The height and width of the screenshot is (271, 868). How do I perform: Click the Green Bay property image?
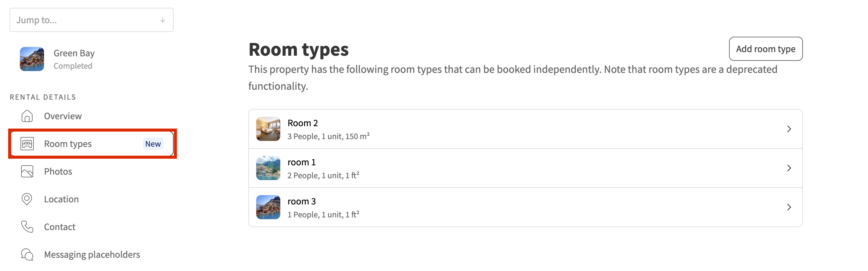coord(32,59)
